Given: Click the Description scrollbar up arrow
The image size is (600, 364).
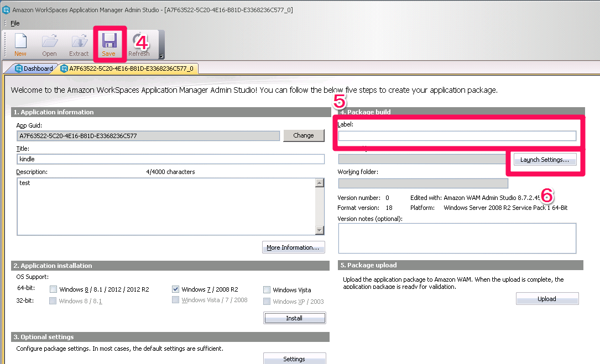Looking at the screenshot, I should coord(320,183).
